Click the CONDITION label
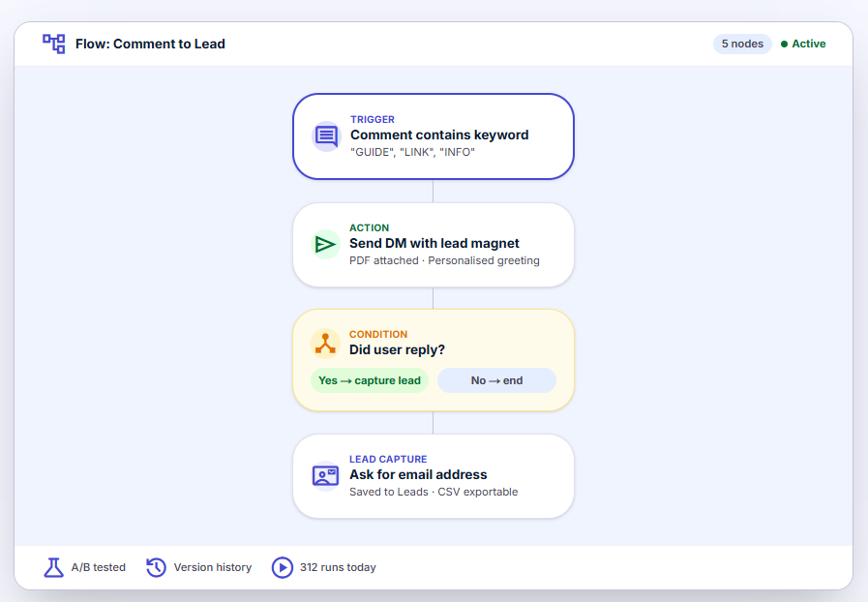The image size is (868, 602). 378,335
